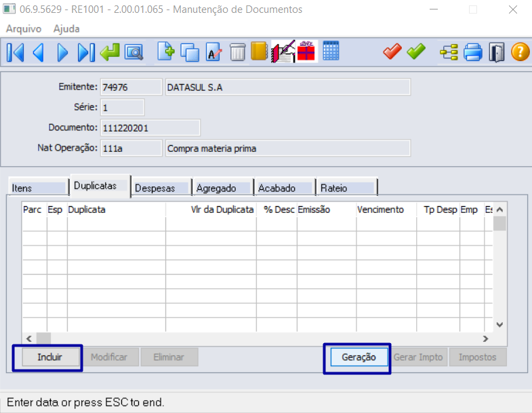Image resolution: width=532 pixels, height=413 pixels.
Task: Delete record using trash can icon
Action: coord(237,52)
